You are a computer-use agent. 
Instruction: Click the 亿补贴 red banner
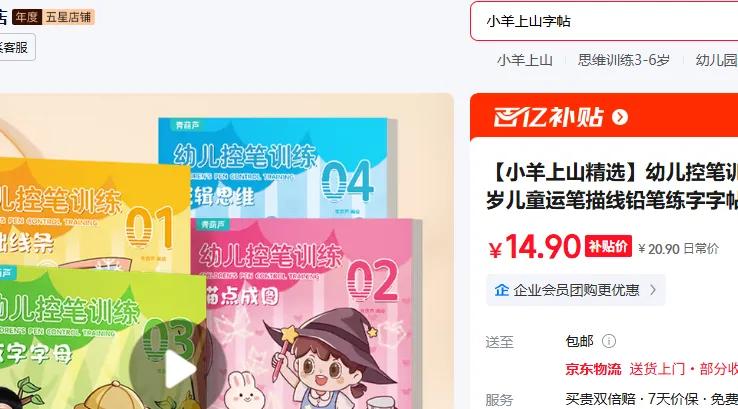pos(604,117)
